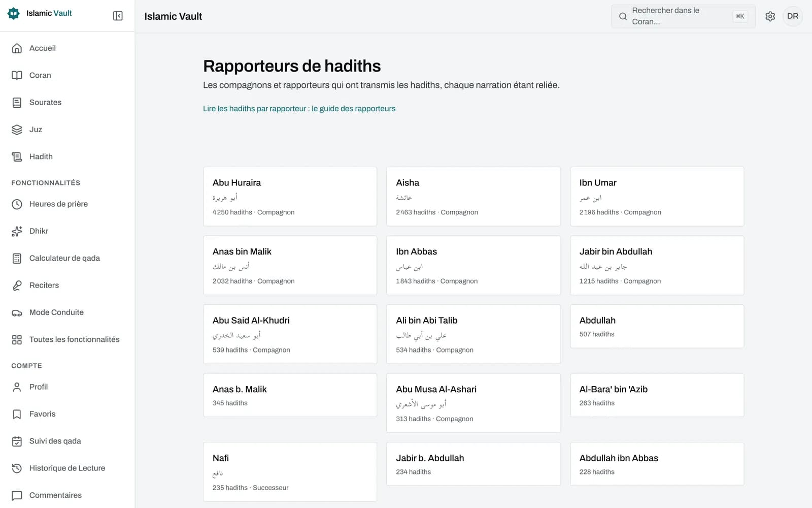Select the Ibn Abbas narrator card

[x=473, y=265]
